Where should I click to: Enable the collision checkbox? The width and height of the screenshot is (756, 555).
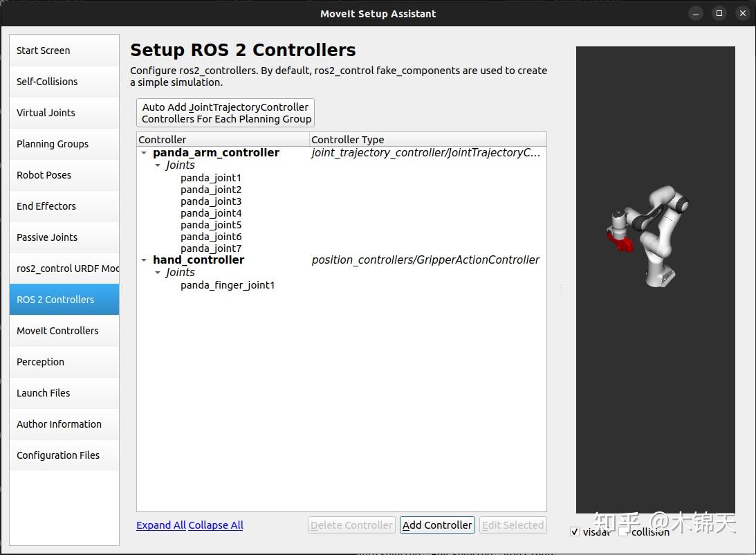(x=622, y=531)
